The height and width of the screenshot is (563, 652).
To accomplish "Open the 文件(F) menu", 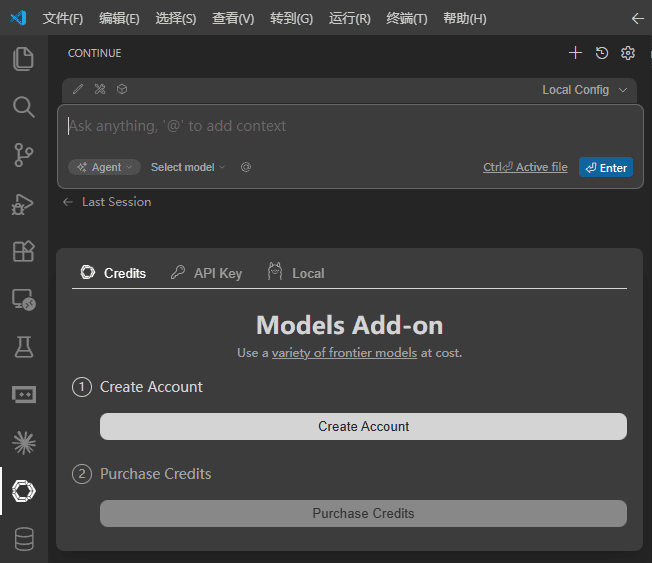I will pos(63,18).
